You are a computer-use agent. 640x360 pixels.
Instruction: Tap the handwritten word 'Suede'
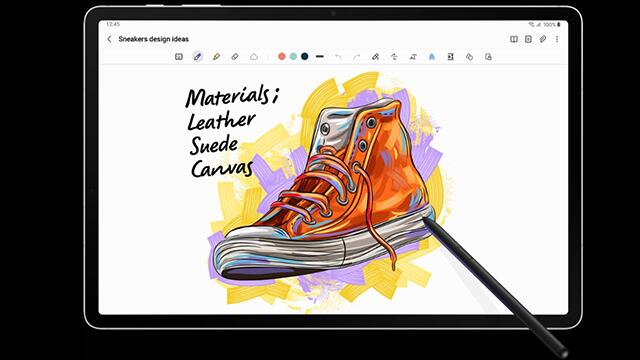click(213, 145)
